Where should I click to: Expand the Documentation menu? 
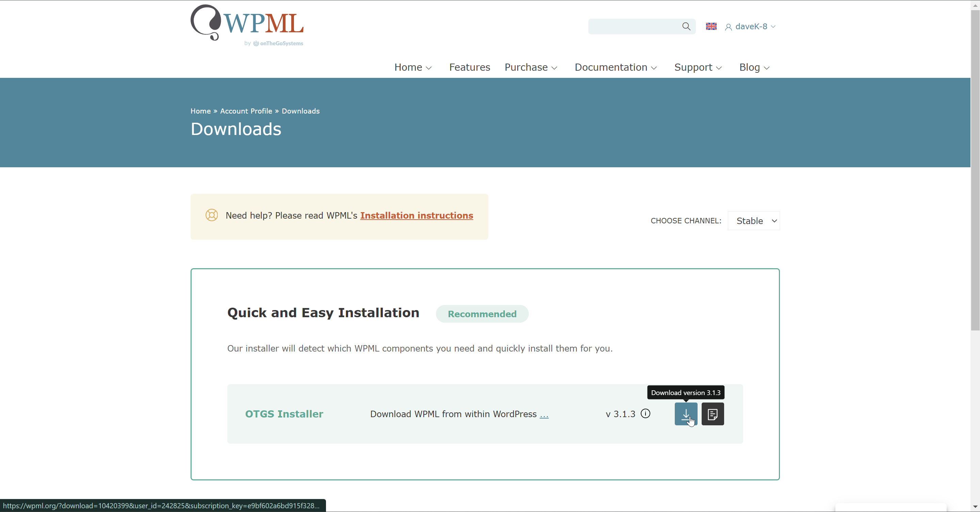click(x=615, y=67)
